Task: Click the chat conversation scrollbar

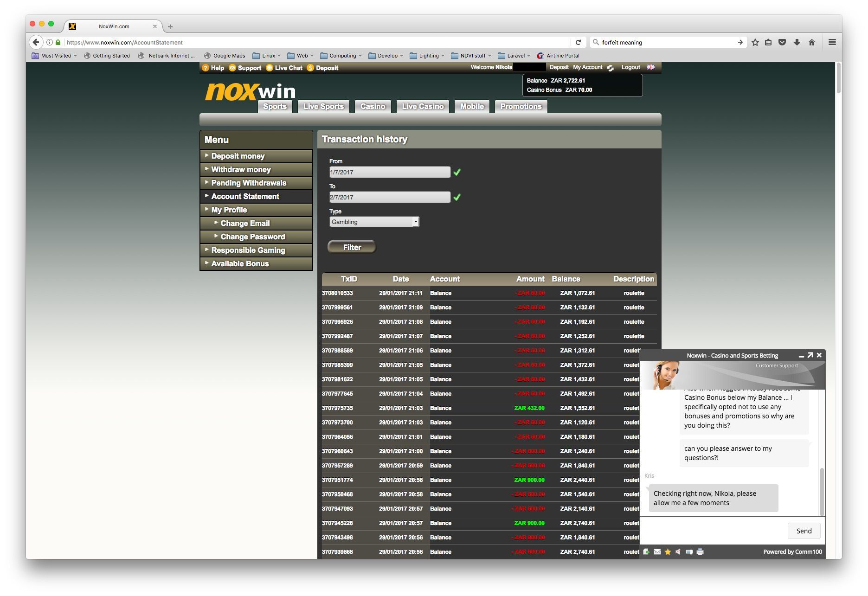Action: tap(822, 492)
